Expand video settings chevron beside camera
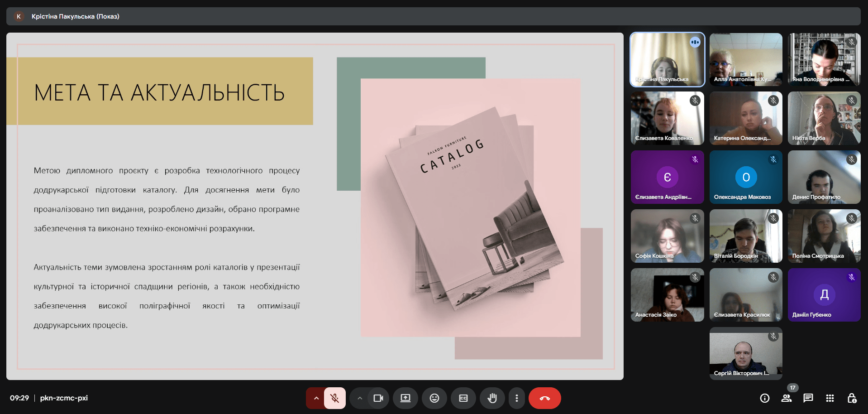The height and width of the screenshot is (414, 868). (359, 398)
